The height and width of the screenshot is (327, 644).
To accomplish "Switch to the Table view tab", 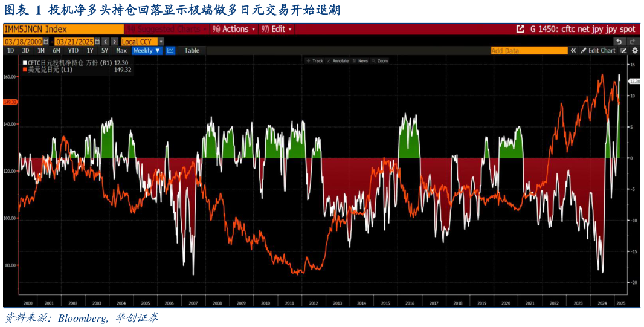I will pyautogui.click(x=192, y=51).
